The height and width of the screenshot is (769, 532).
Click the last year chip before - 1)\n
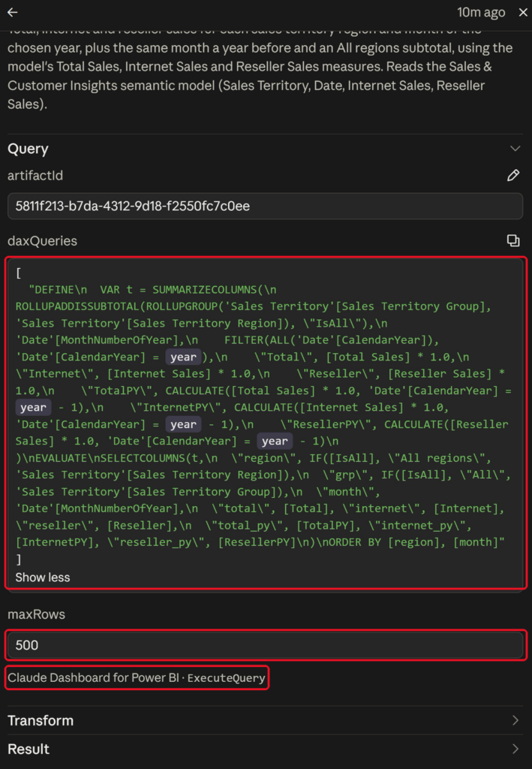coord(275,441)
